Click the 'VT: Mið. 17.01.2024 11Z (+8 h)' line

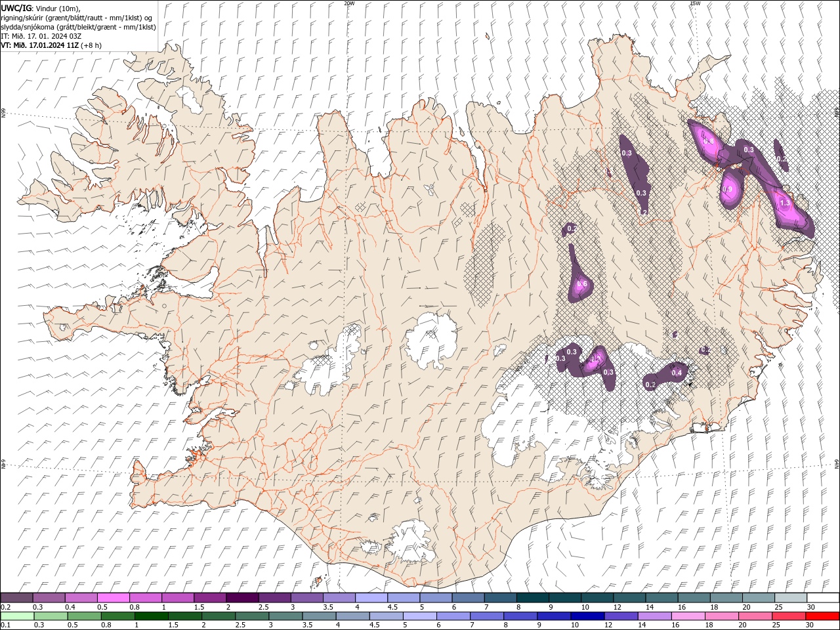coord(51,45)
